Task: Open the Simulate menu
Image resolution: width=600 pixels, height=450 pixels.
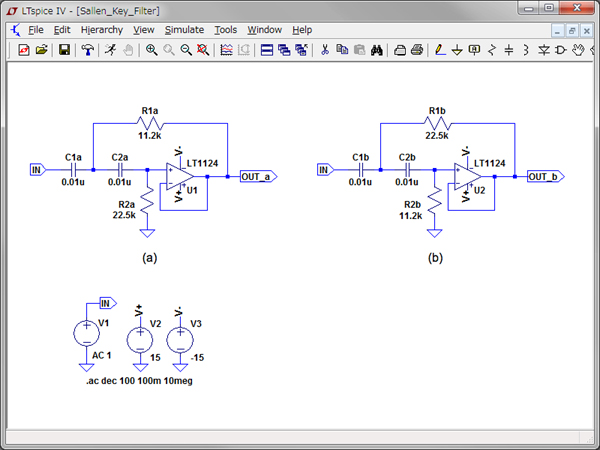Action: click(x=183, y=30)
